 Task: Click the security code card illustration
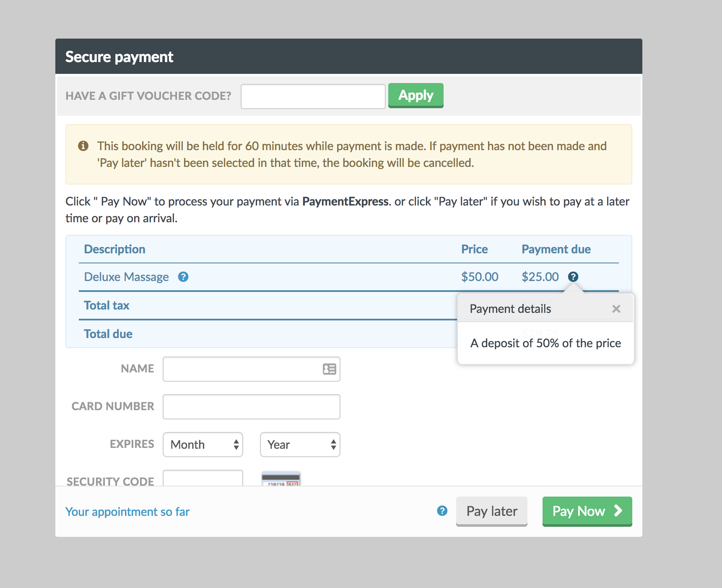click(x=280, y=479)
